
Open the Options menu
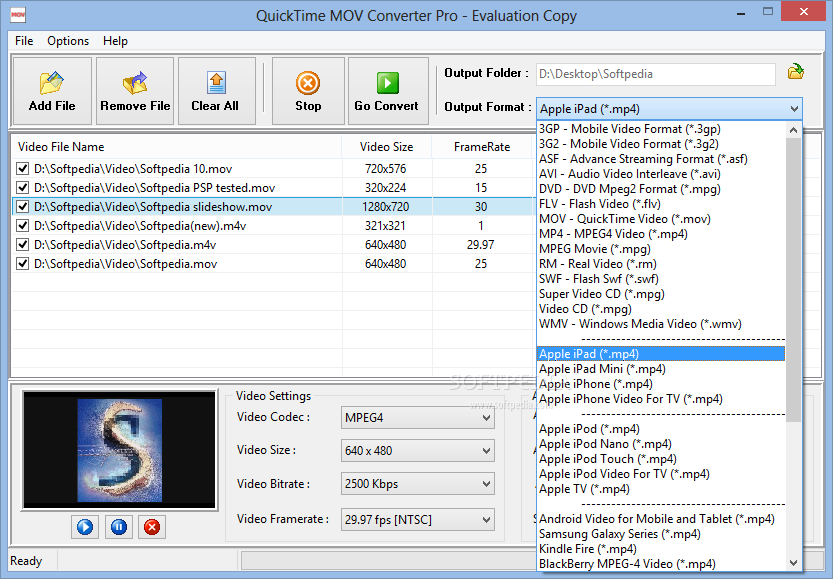coord(68,41)
